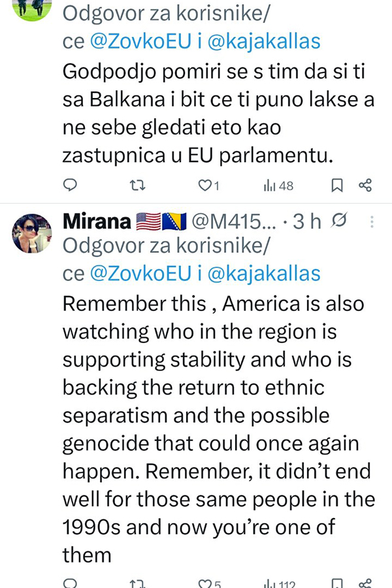Share the first tweet about EU parlamentu

pos(365,186)
